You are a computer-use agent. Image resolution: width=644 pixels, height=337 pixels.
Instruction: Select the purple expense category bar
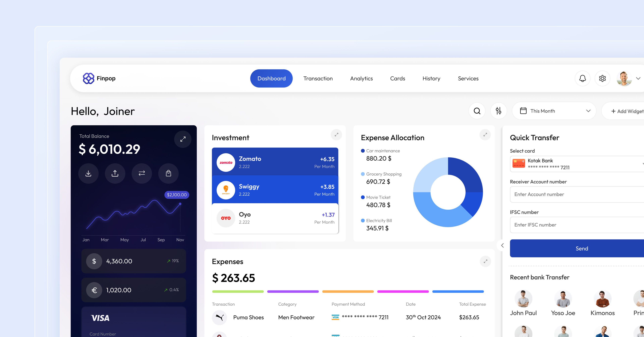(293, 292)
